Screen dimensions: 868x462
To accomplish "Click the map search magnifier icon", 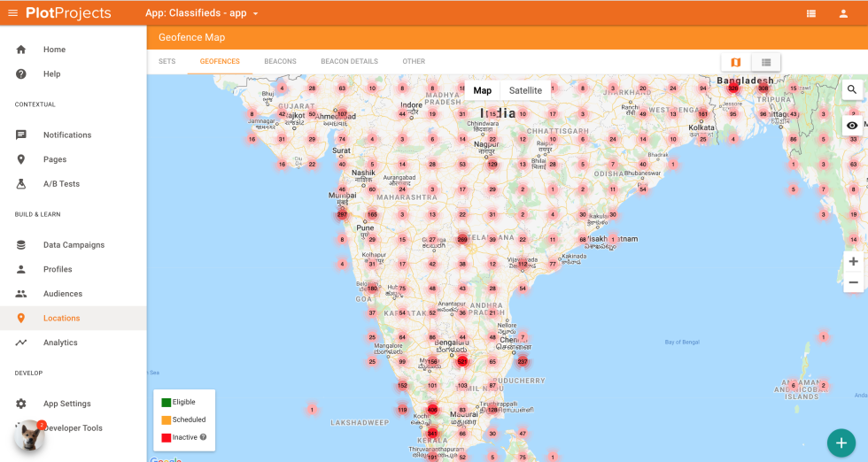I will [x=852, y=89].
